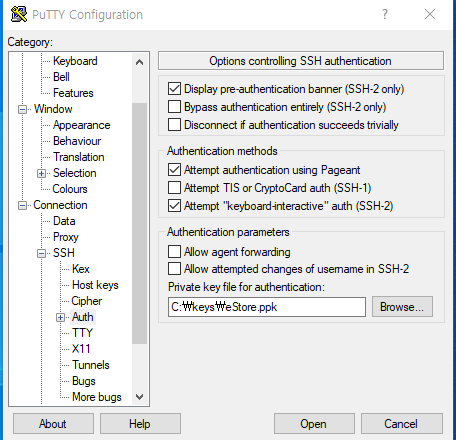Viewport: 456px width, 440px height.
Task: Click the About button
Action: (53, 424)
